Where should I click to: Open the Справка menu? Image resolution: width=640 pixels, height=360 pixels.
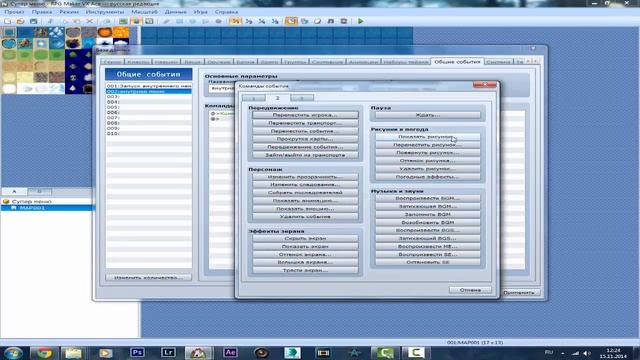(x=226, y=12)
